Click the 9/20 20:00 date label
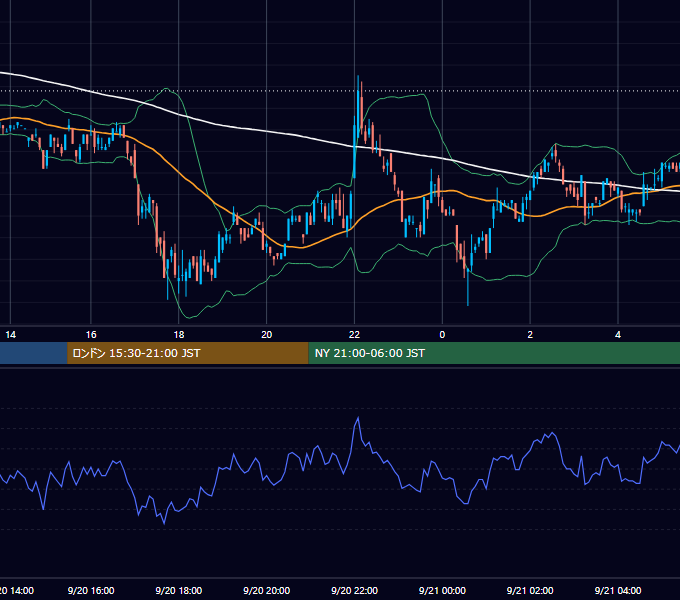The height and width of the screenshot is (600, 680). [266, 590]
